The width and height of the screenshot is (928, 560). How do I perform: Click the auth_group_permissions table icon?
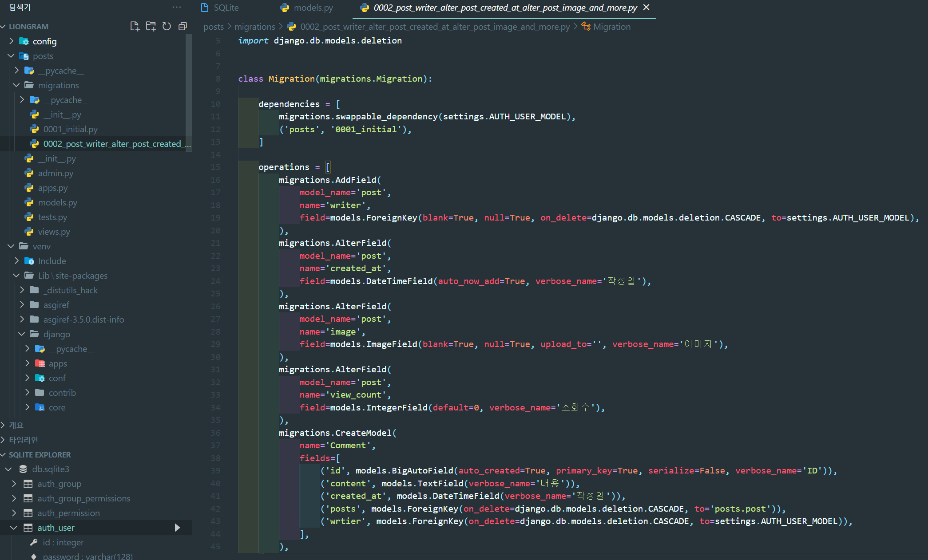point(28,498)
